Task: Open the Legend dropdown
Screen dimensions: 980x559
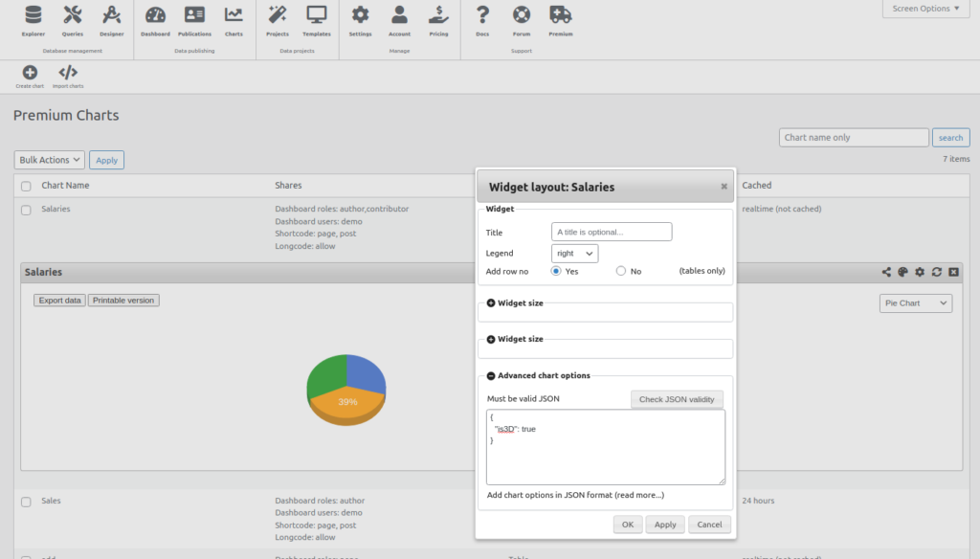Action: coord(574,253)
